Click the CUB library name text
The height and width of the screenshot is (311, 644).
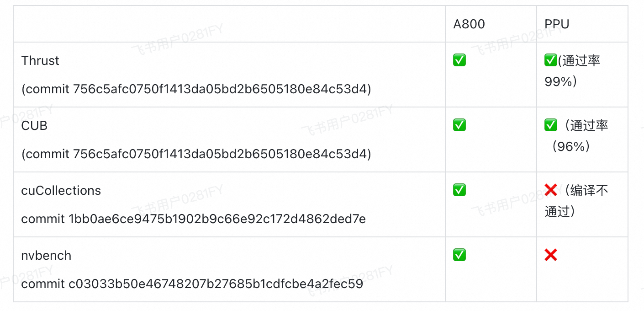[34, 125]
